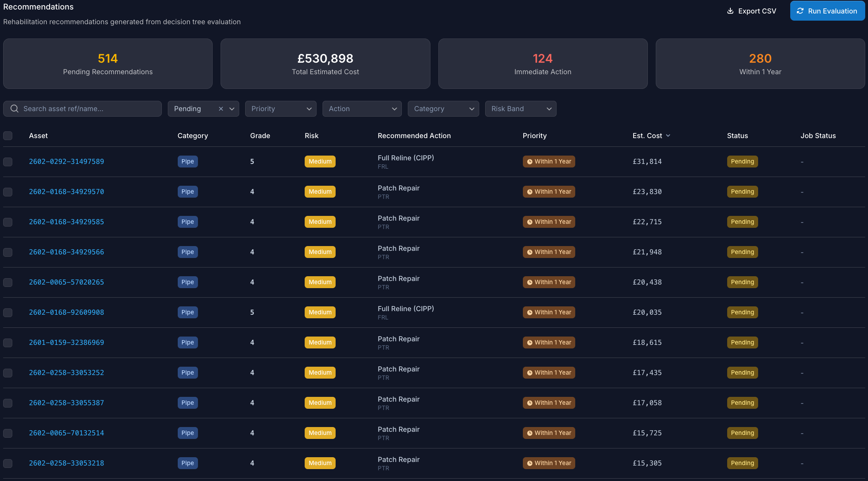This screenshot has height=481, width=868.
Task: Click the magnifier icon in the search box
Action: (x=14, y=108)
